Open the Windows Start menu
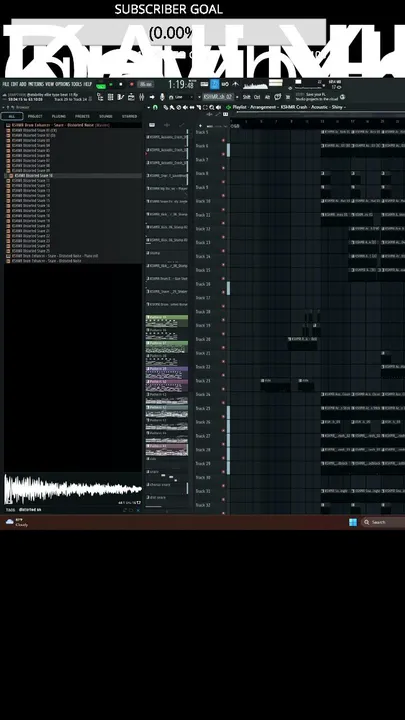Screen dimensions: 405x720 (353, 522)
